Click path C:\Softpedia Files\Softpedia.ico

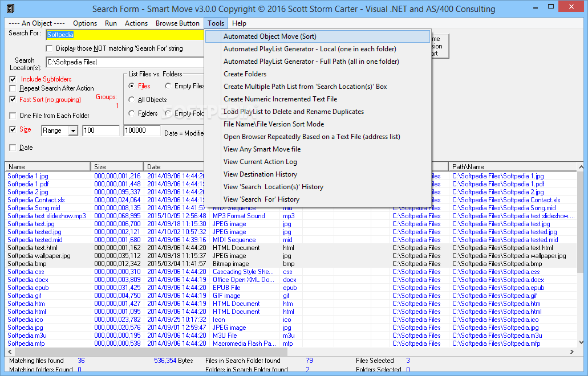(496, 320)
